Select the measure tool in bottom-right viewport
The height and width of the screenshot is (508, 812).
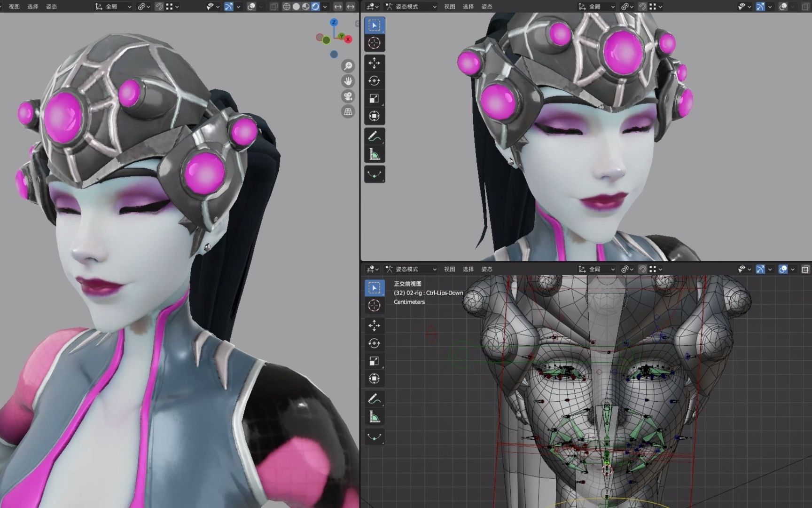click(375, 417)
